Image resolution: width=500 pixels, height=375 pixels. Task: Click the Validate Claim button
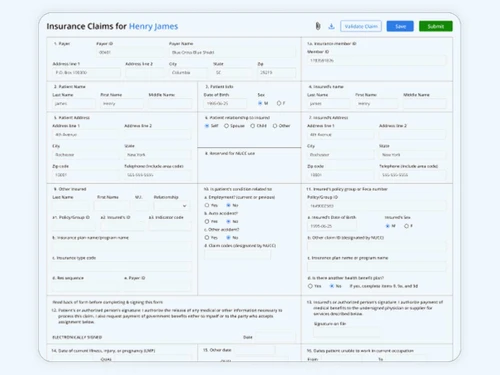coord(361,26)
